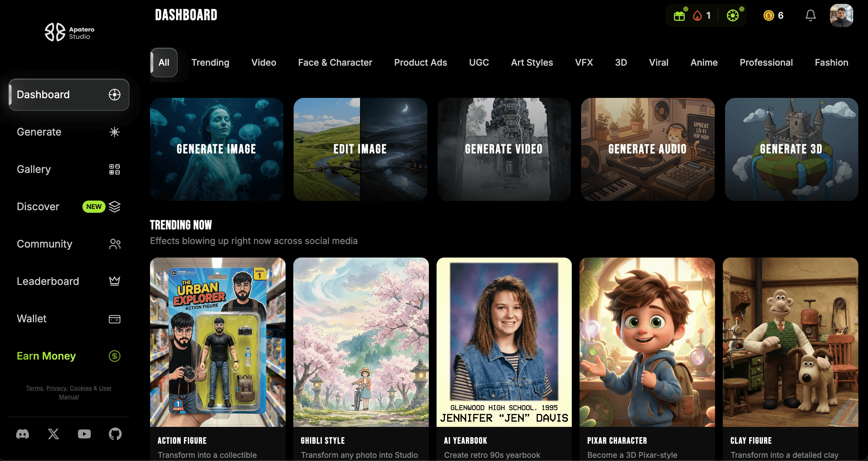This screenshot has width=868, height=461.
Task: Open the Generate Video card
Action: click(504, 149)
